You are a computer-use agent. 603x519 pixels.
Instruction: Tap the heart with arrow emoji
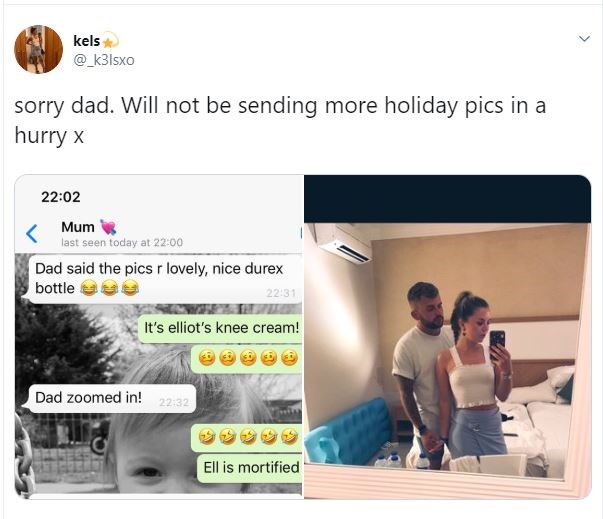[x=108, y=227]
